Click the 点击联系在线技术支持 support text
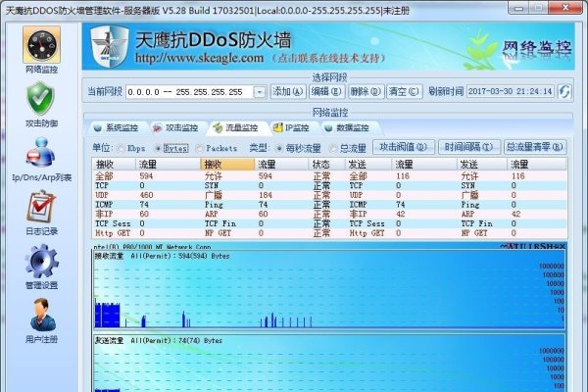Screen dimensions: 588x392 (x=329, y=59)
